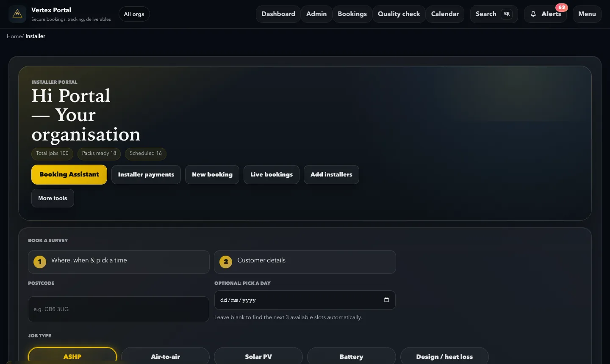Click the Home breadcrumb link
Image resolution: width=610 pixels, height=364 pixels.
click(14, 36)
